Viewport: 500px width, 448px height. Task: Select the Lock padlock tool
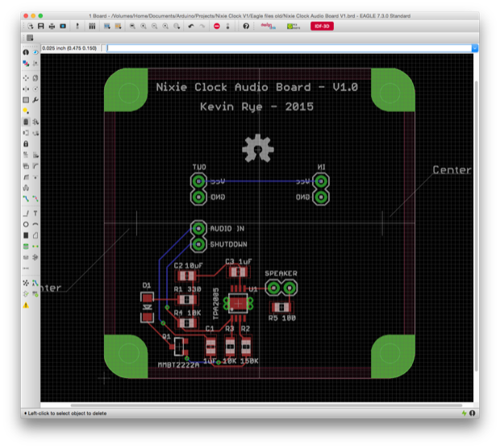26,144
